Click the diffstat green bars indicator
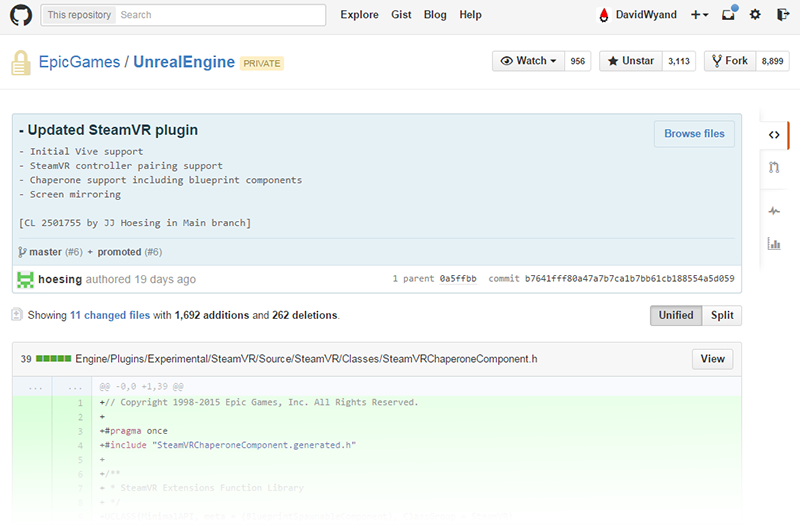Screen dimensions: 800x525 (x=54, y=359)
